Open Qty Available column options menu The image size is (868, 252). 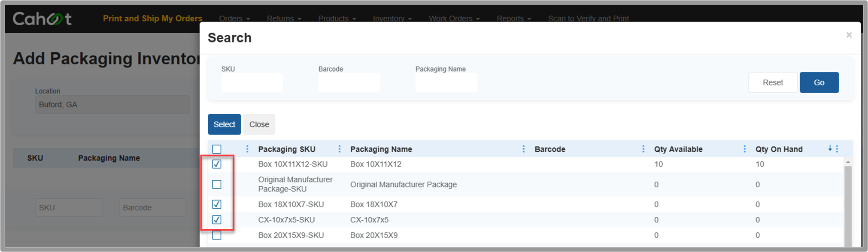[744, 149]
